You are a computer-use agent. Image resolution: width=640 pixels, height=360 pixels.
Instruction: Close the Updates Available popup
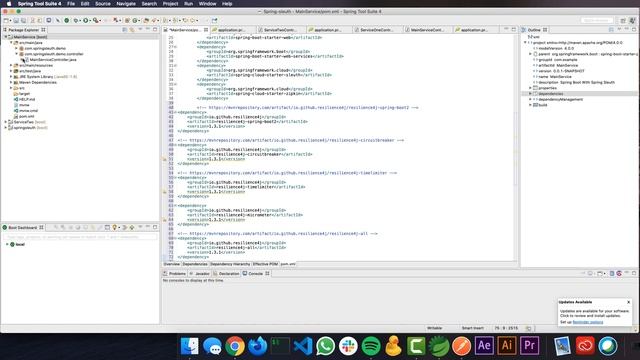[x=629, y=302]
